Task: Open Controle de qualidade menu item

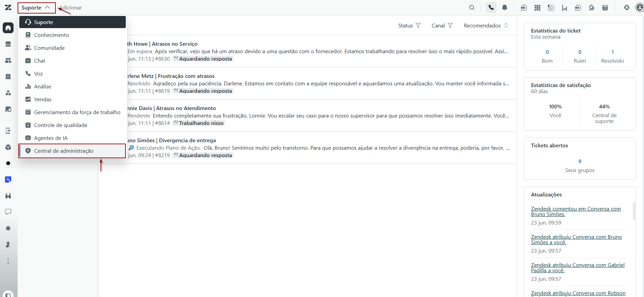Action: [72, 125]
